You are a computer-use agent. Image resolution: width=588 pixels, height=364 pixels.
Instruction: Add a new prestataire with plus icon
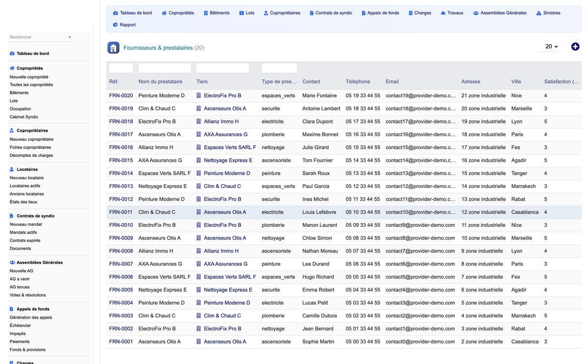575,47
